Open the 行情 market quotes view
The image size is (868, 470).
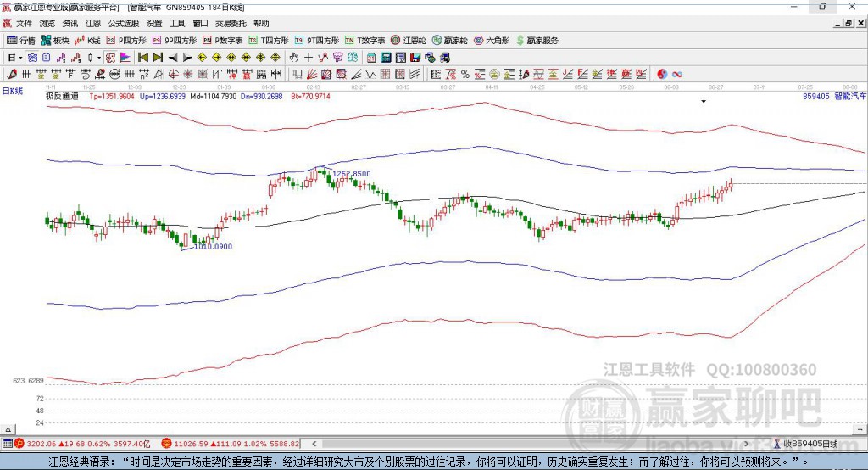click(20, 41)
